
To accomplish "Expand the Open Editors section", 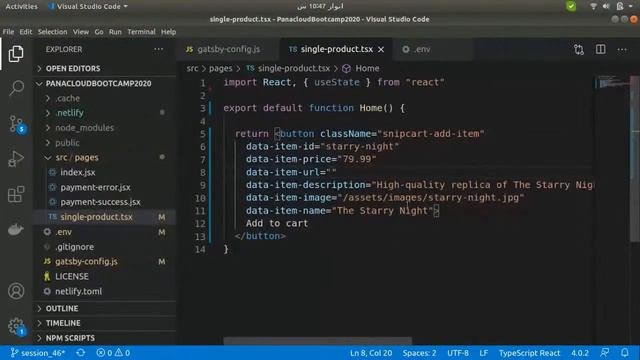I will tap(104, 69).
